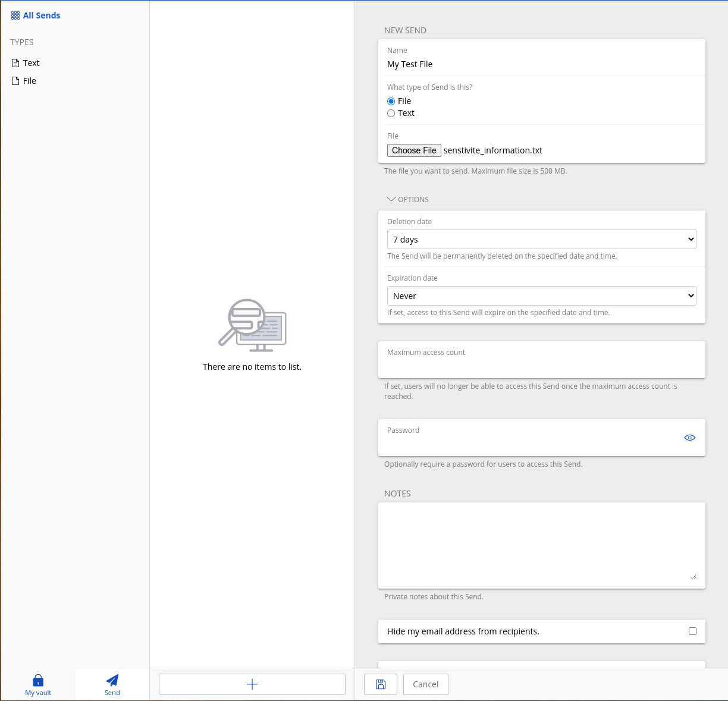Viewport: 728px width, 701px height.
Task: Save the Send with the floppy disk icon
Action: (381, 684)
